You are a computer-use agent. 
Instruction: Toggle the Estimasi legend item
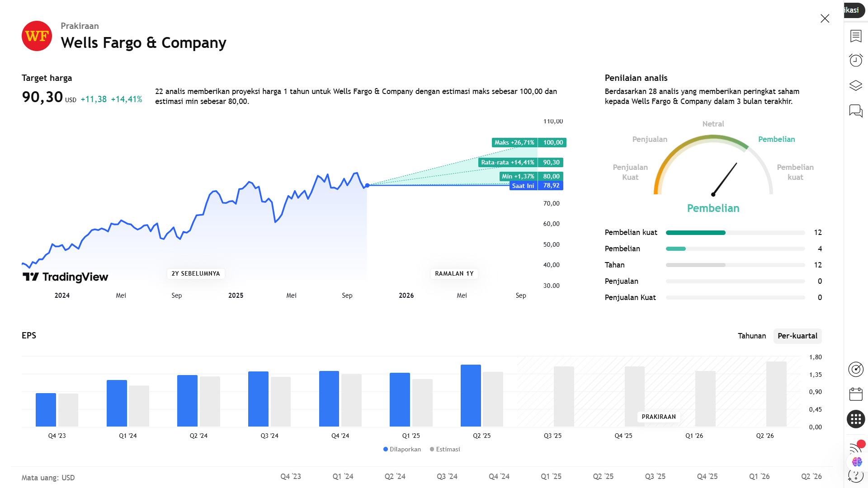(x=445, y=449)
